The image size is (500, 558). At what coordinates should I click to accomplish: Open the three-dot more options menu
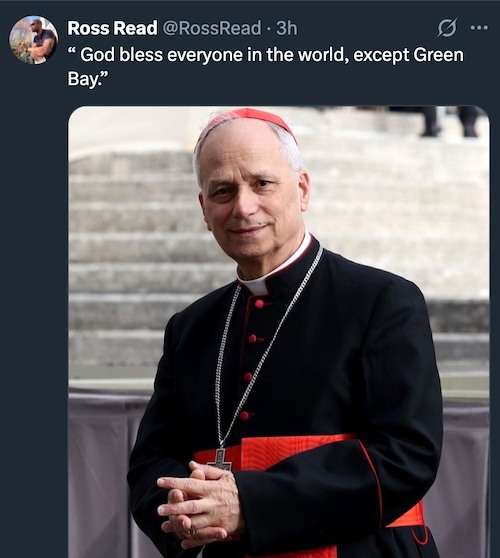(x=479, y=27)
